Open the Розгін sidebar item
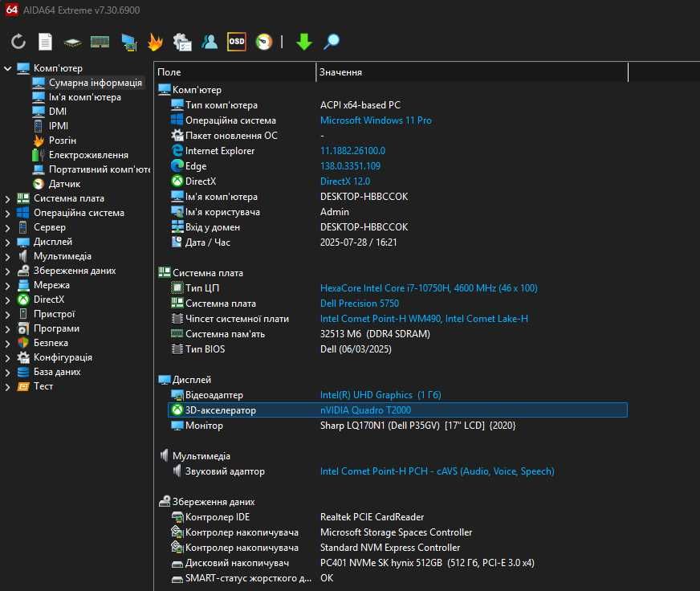Screen dimensions: 700x591 tap(55, 141)
